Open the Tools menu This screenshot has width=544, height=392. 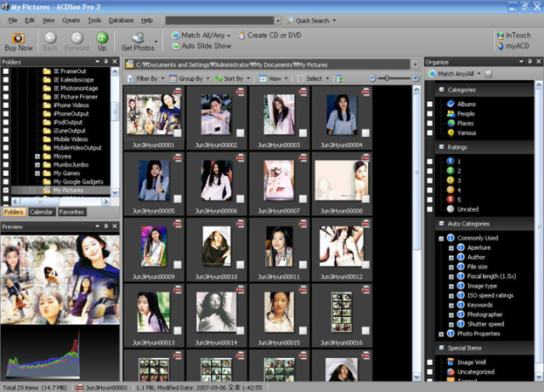pos(94,20)
